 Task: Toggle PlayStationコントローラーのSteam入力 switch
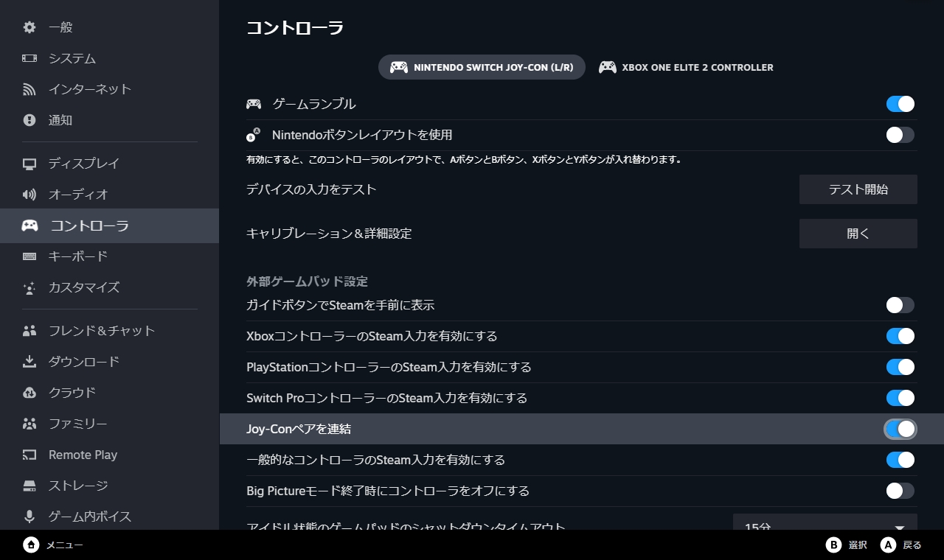click(900, 367)
